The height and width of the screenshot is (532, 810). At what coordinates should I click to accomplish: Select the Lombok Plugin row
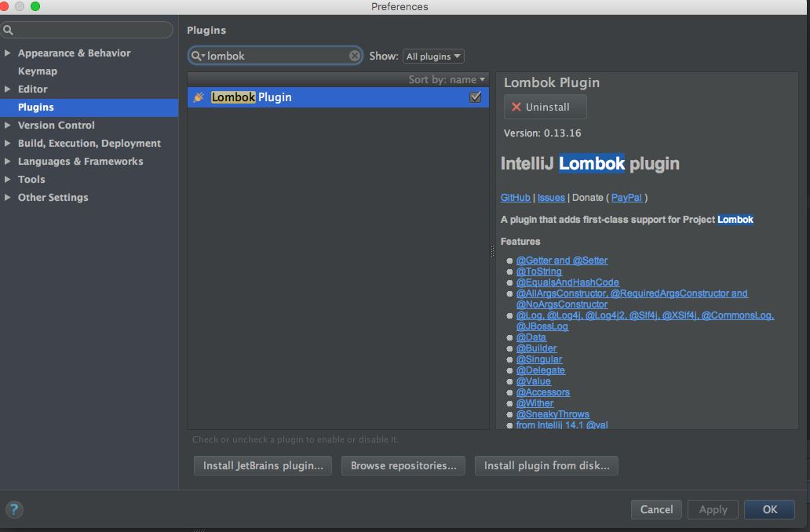click(x=337, y=97)
